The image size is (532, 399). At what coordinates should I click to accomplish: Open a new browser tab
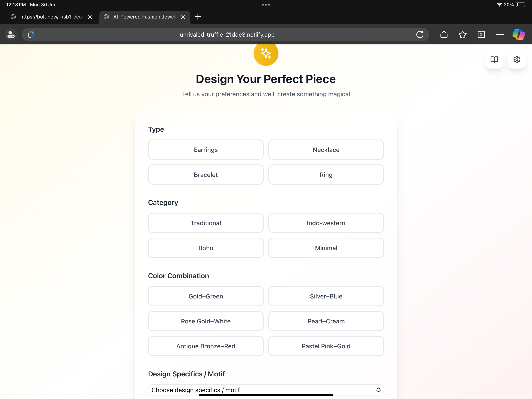[198, 17]
